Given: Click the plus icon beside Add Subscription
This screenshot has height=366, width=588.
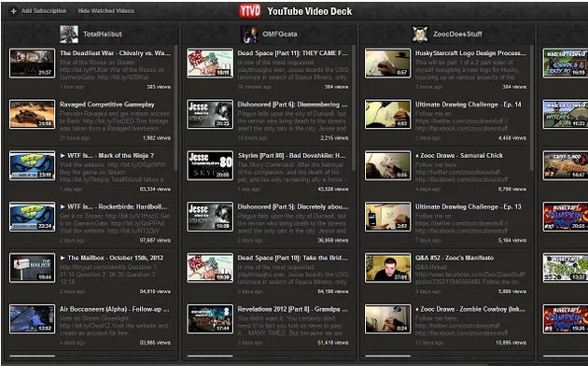Looking at the screenshot, I should point(13,11).
